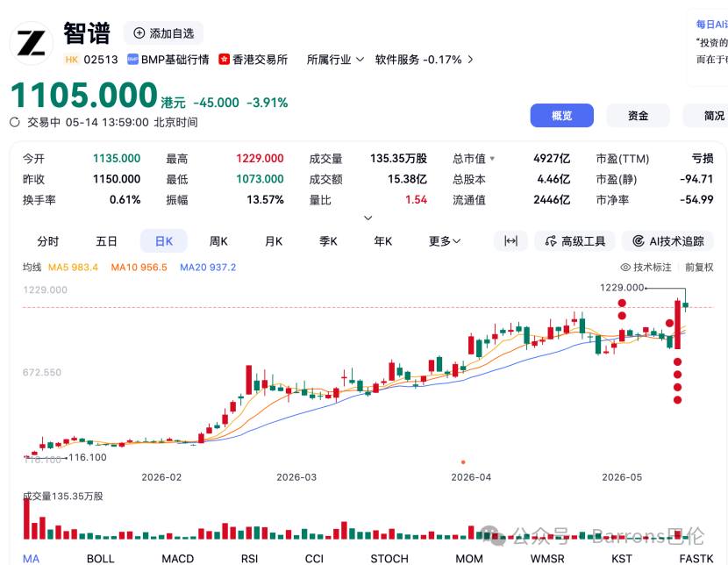This screenshot has width=728, height=565.
Task: Select the RSI indicator tab
Action: pyautogui.click(x=249, y=559)
